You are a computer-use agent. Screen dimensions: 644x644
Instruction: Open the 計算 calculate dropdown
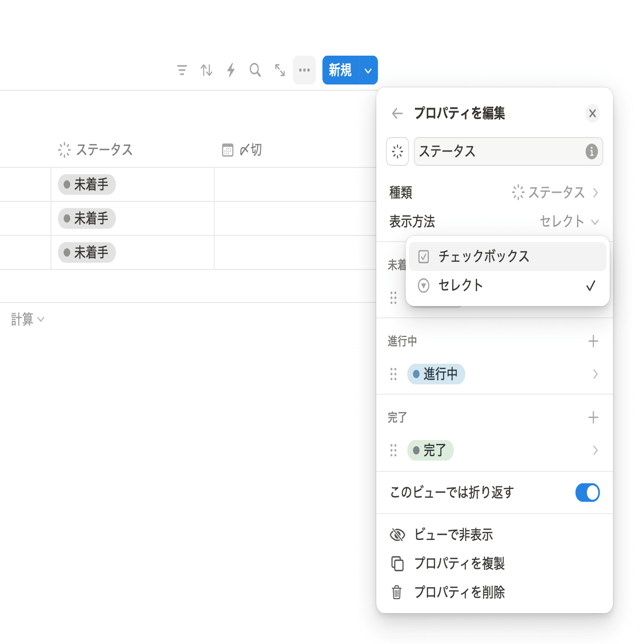click(x=28, y=319)
